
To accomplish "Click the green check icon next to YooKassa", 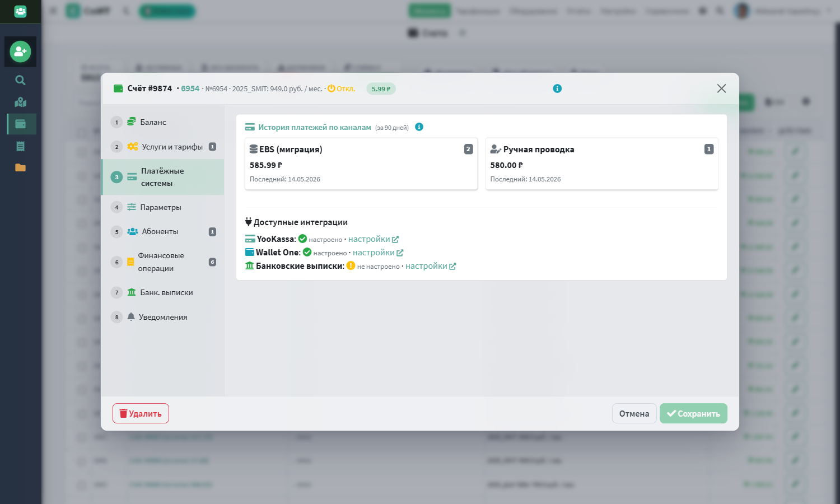I will [x=302, y=239].
